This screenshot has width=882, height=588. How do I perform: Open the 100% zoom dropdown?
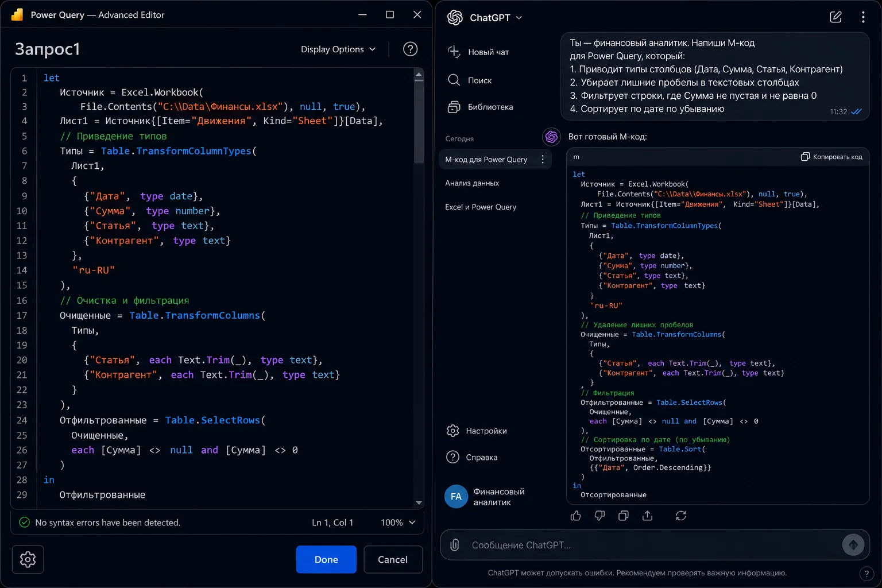coord(398,523)
